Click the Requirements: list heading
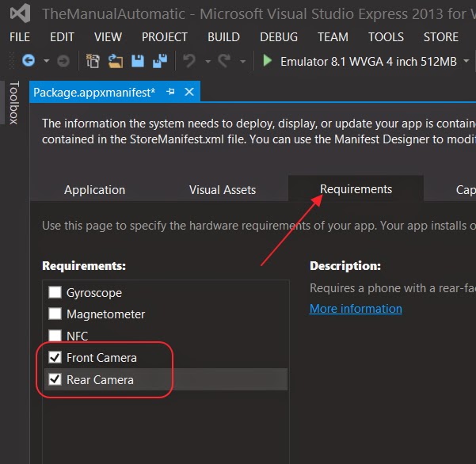Viewport: 476px width, 464px height. (x=84, y=265)
